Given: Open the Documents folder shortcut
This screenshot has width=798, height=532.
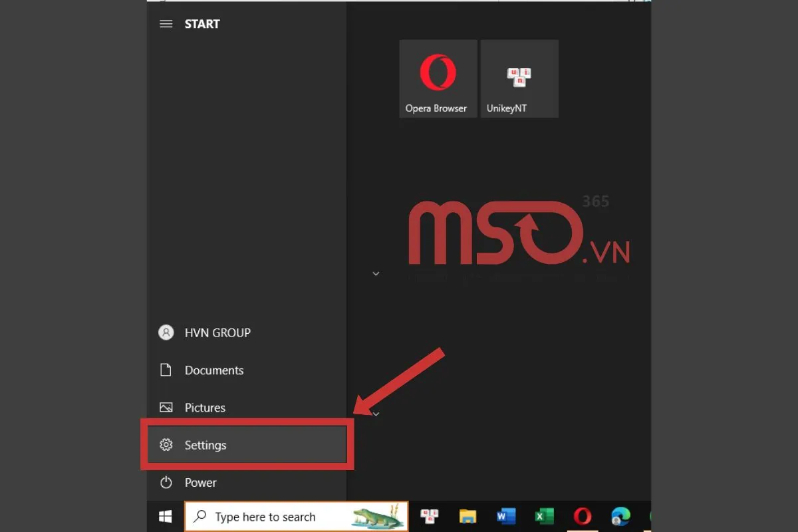Looking at the screenshot, I should pyautogui.click(x=213, y=370).
